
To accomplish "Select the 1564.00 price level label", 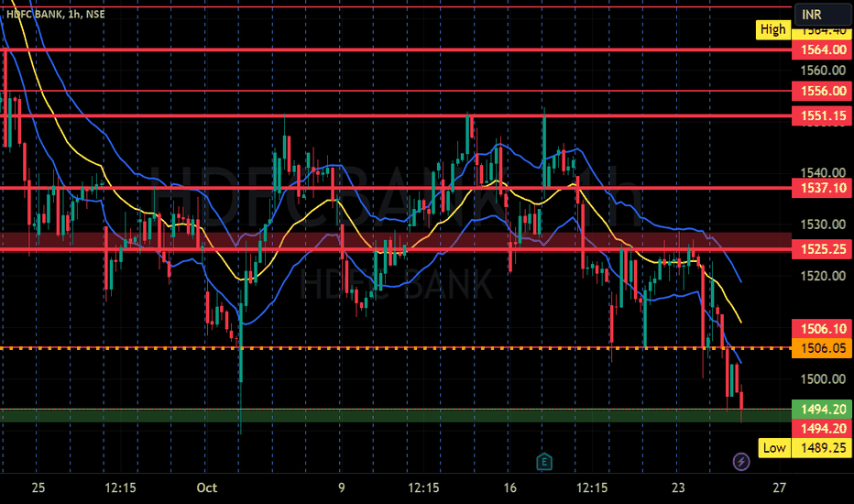I will pyautogui.click(x=822, y=50).
